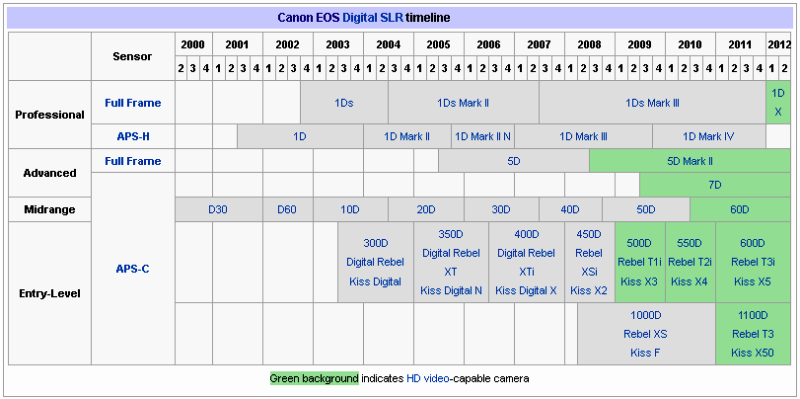Screen dimensions: 800x399
Task: Select the 1D Mark II N link
Action: tap(483, 137)
